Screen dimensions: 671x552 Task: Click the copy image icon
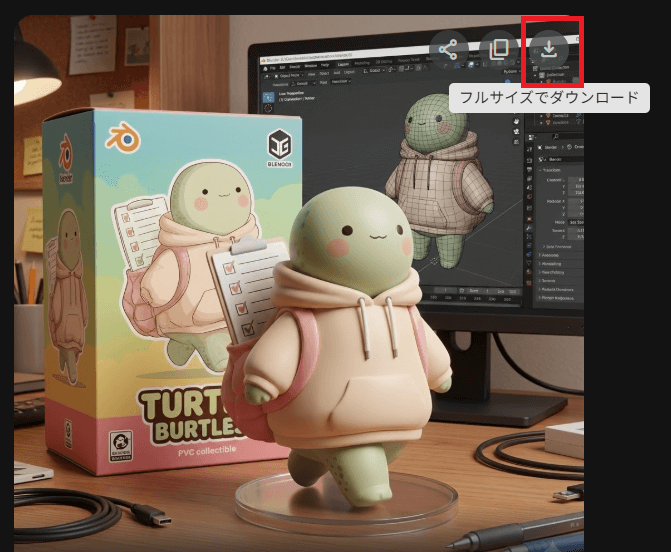point(499,48)
